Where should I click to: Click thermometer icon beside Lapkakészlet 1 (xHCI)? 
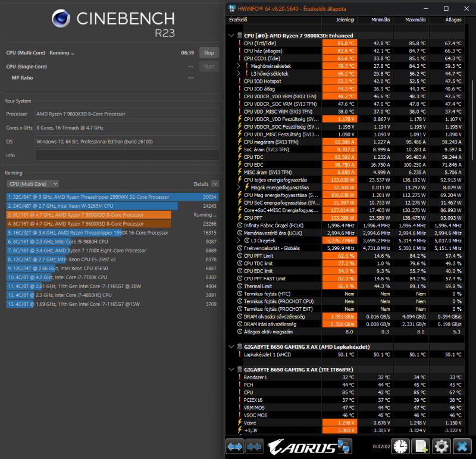[x=240, y=354]
